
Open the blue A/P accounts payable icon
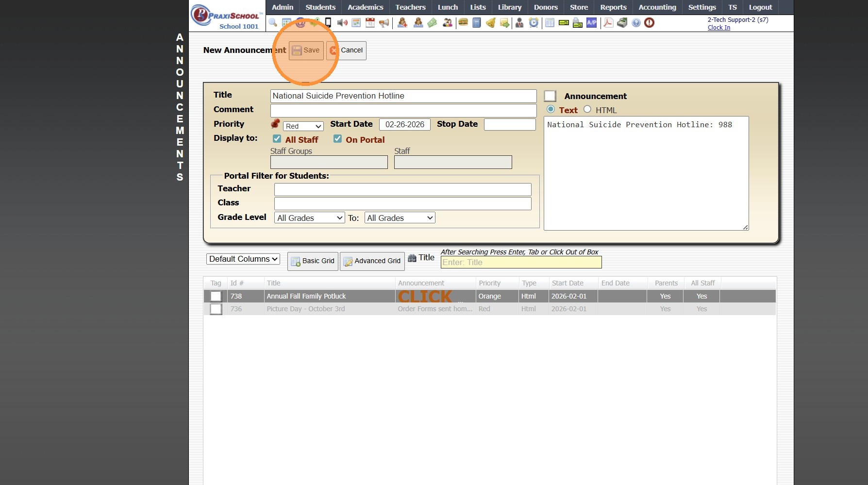pyautogui.click(x=592, y=22)
